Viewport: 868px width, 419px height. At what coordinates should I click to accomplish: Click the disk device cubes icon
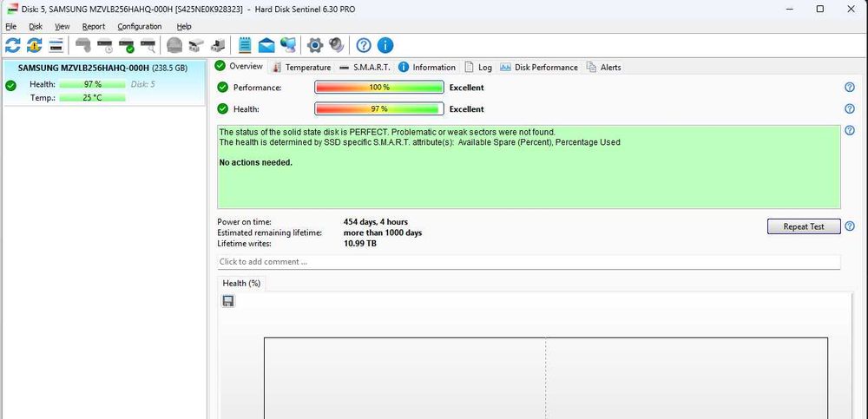click(x=218, y=45)
